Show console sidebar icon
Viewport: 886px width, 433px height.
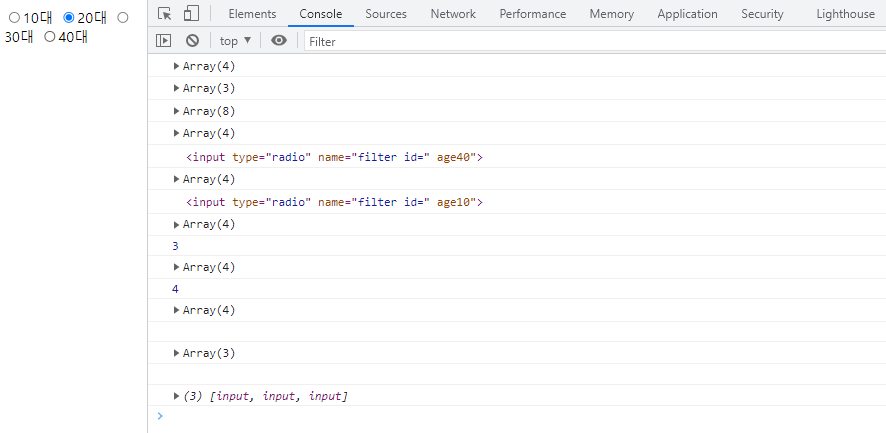click(x=163, y=41)
